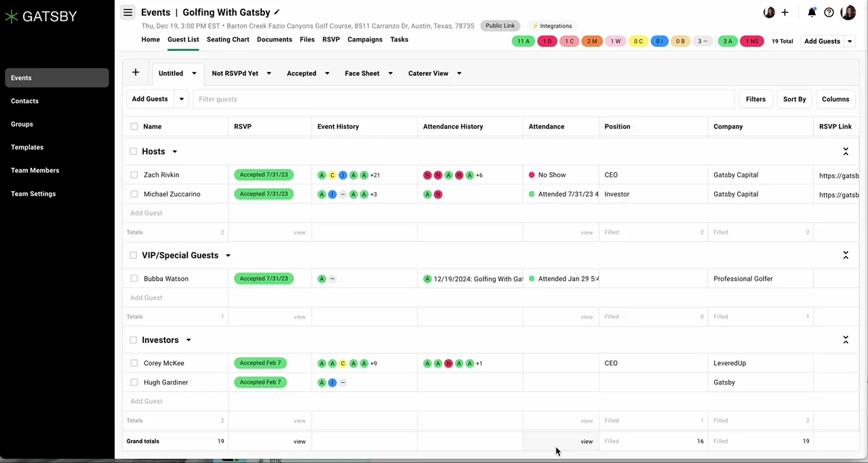Switch to the Tasks tab

pos(399,39)
